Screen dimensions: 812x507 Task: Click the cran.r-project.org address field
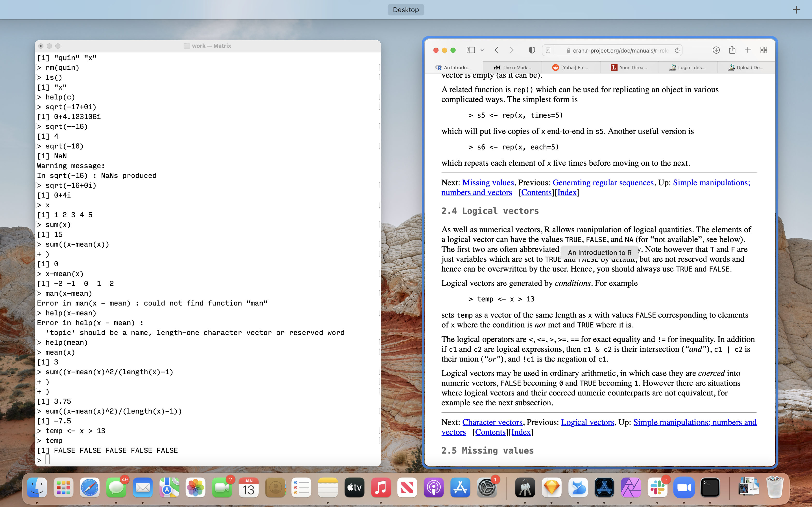[x=620, y=50]
